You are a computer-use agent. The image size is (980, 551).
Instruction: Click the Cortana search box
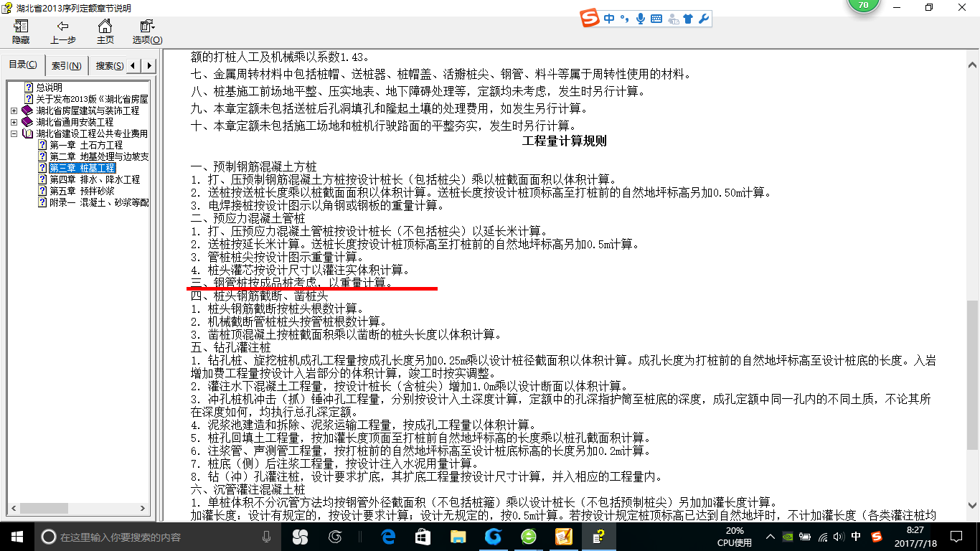[x=157, y=536]
